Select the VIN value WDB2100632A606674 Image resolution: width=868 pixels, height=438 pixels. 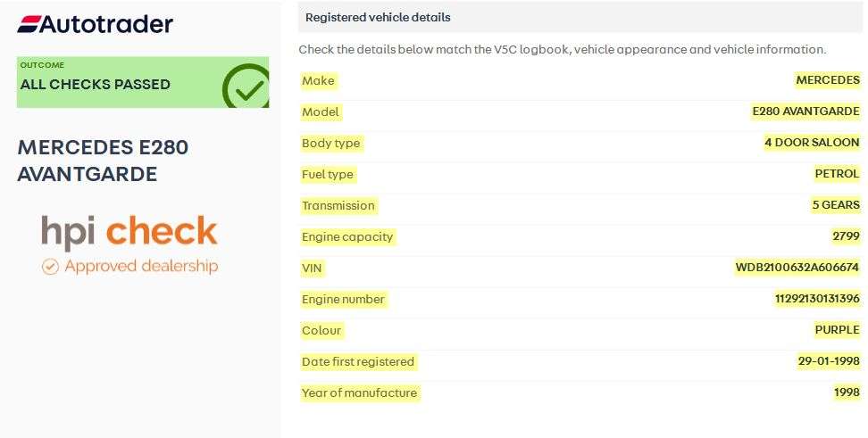797,268
